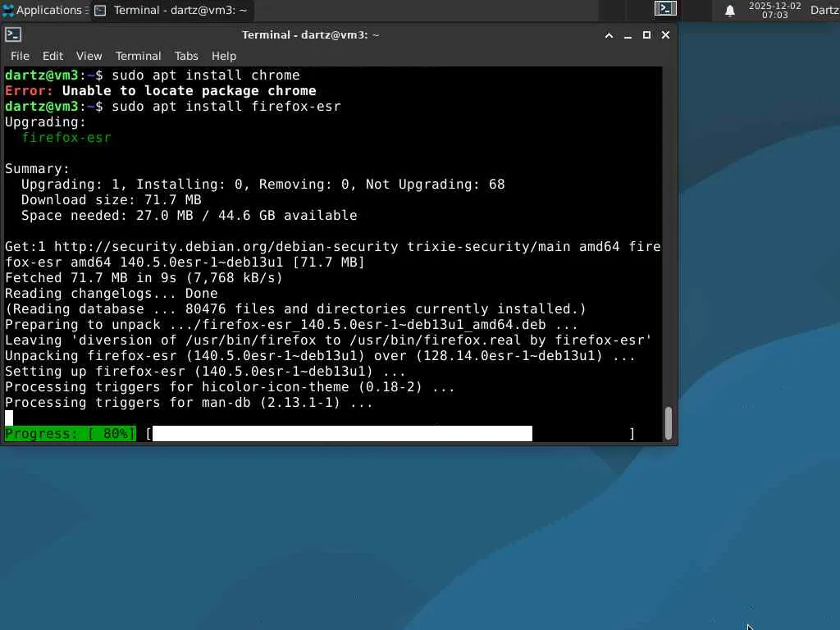Close the terminal window
This screenshot has height=630, width=840.
(x=665, y=34)
